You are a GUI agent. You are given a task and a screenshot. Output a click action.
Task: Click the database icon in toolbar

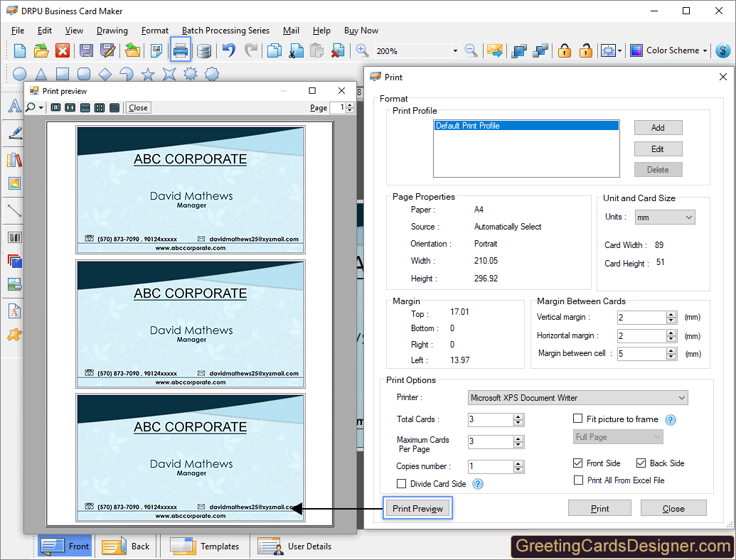(203, 50)
